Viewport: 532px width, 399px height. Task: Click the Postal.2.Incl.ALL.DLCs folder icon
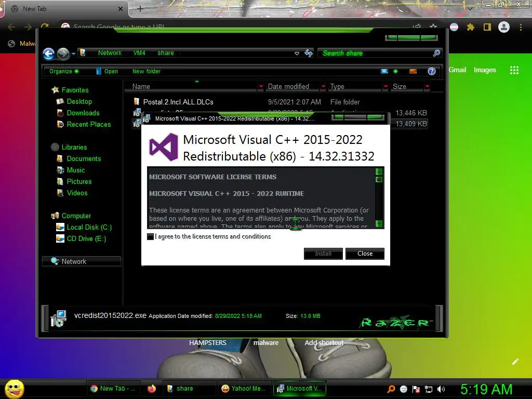(137, 102)
